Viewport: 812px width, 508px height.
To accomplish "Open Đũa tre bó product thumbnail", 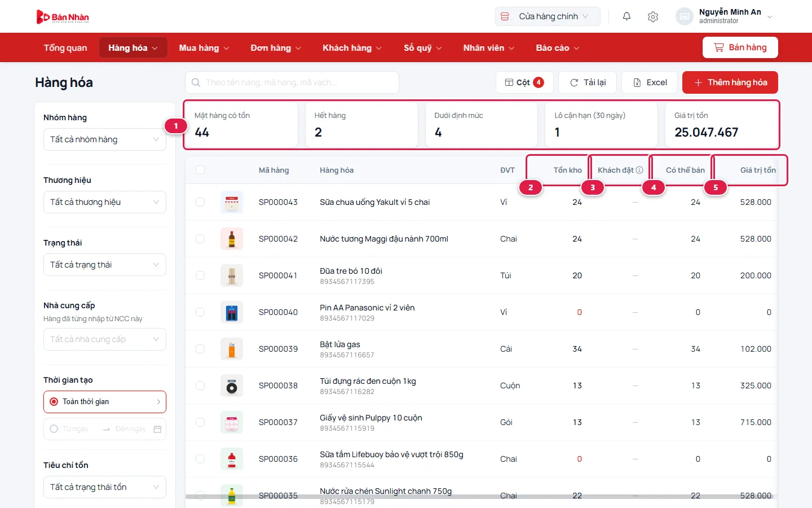I will pos(232,275).
